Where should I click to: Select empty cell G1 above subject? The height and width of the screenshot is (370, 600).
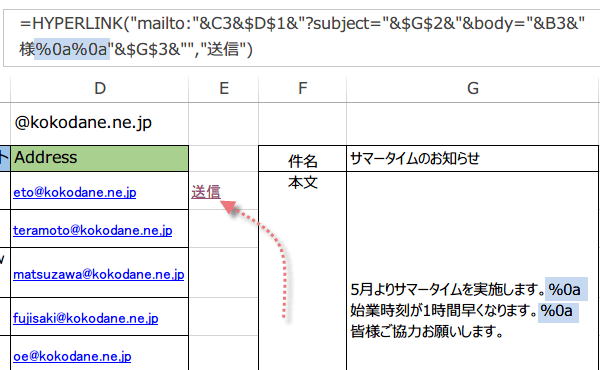(x=473, y=123)
